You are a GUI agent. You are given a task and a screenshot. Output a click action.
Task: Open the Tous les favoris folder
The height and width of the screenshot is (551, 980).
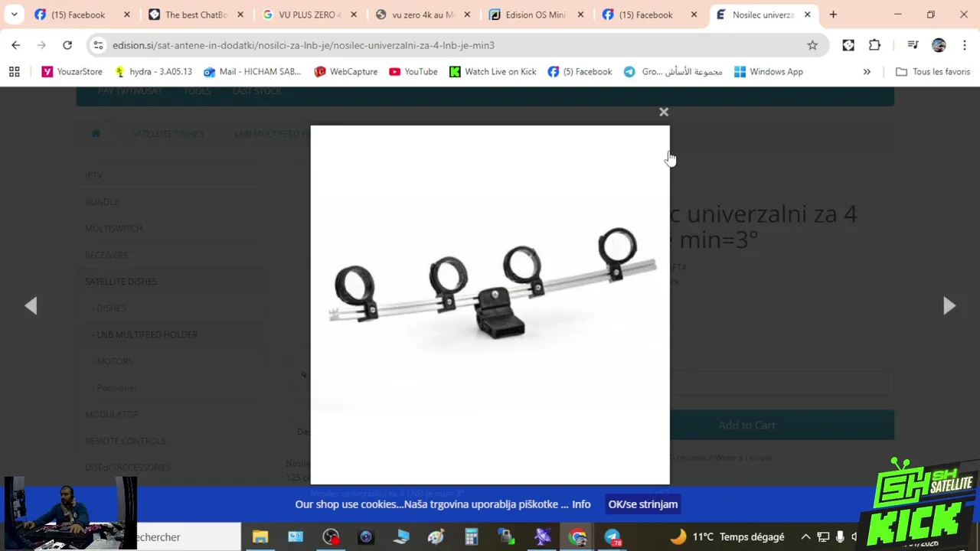pyautogui.click(x=933, y=72)
